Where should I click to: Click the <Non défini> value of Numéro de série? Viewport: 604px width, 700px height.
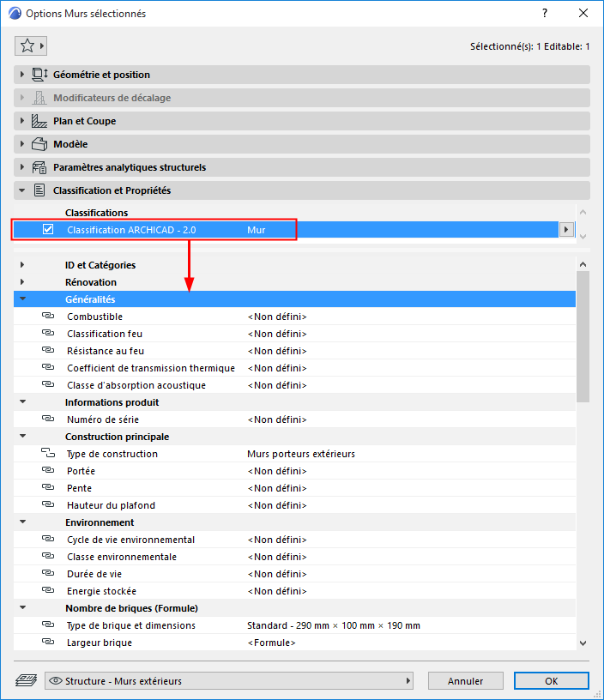point(277,419)
